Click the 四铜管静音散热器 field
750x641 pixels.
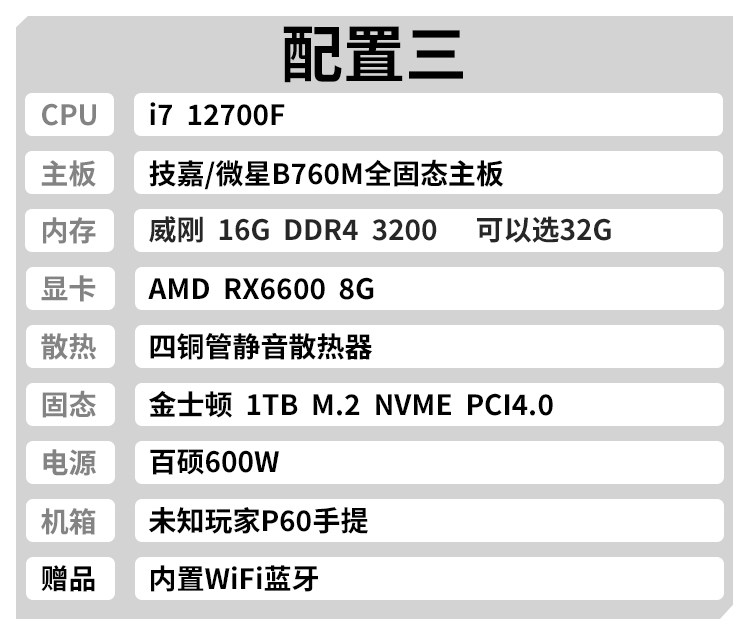[x=428, y=347]
